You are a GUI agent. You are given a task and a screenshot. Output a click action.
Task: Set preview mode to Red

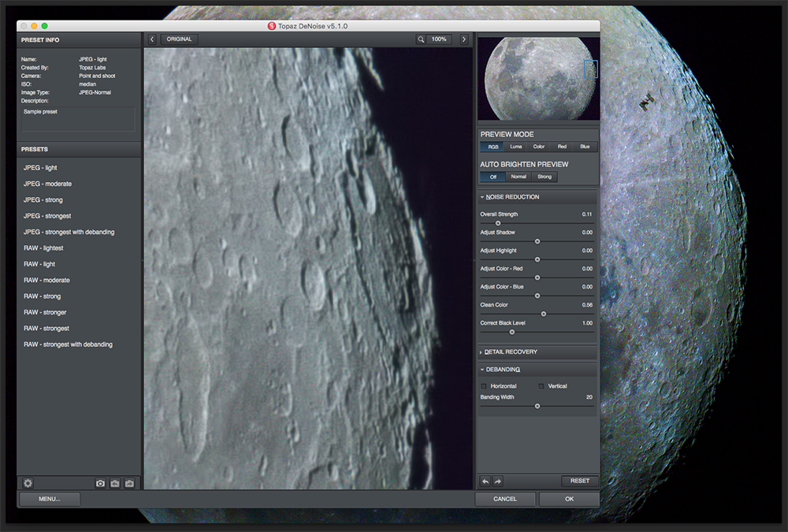coord(562,147)
